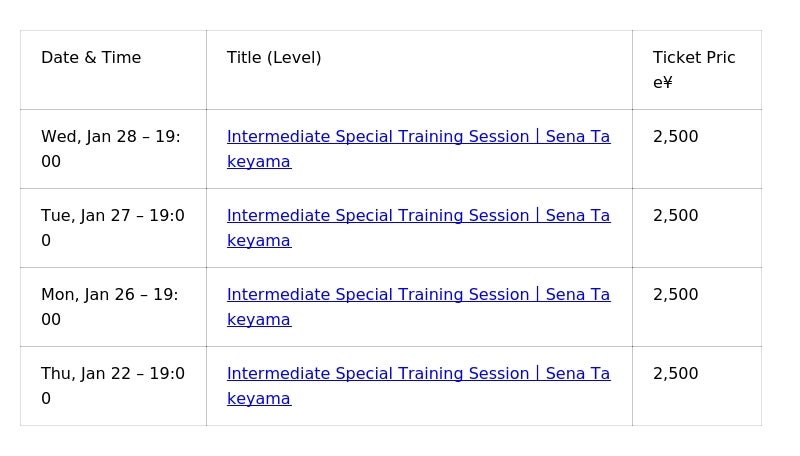
Task: Open the Wed, Jan 28 training session link
Action: [x=418, y=137]
